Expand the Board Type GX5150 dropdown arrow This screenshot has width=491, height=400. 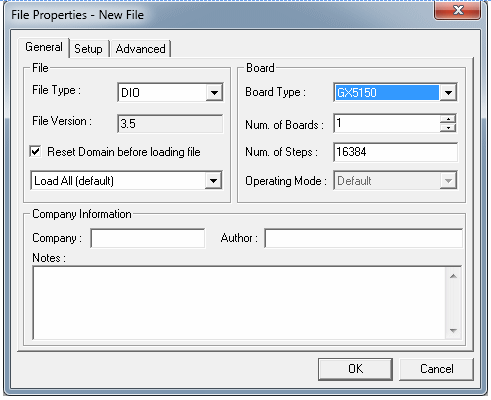(448, 92)
